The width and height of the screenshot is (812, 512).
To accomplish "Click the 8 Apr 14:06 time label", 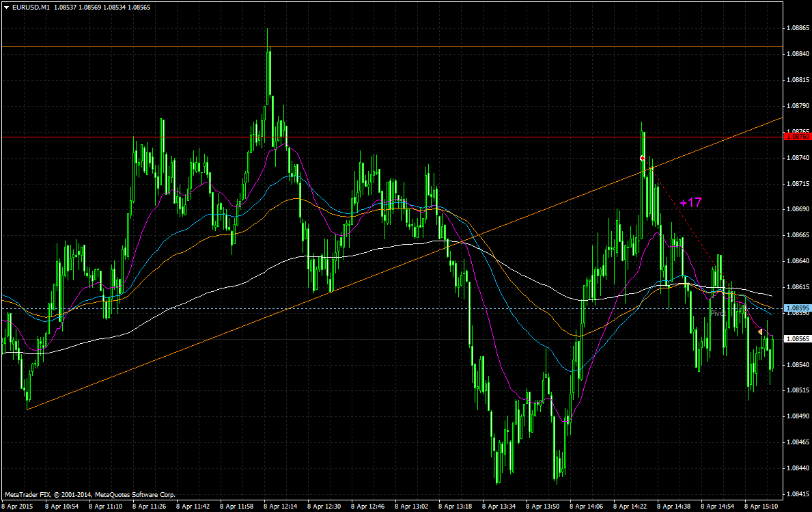I will coord(587,507).
